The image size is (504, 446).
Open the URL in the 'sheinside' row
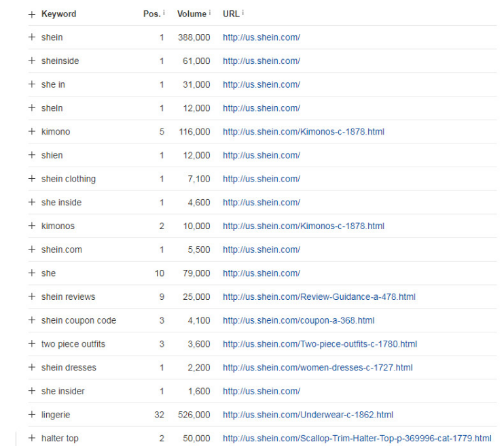(262, 61)
